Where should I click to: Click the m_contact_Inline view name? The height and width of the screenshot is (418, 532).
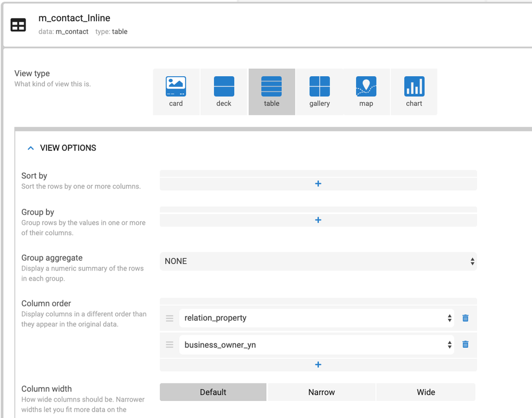pos(75,18)
